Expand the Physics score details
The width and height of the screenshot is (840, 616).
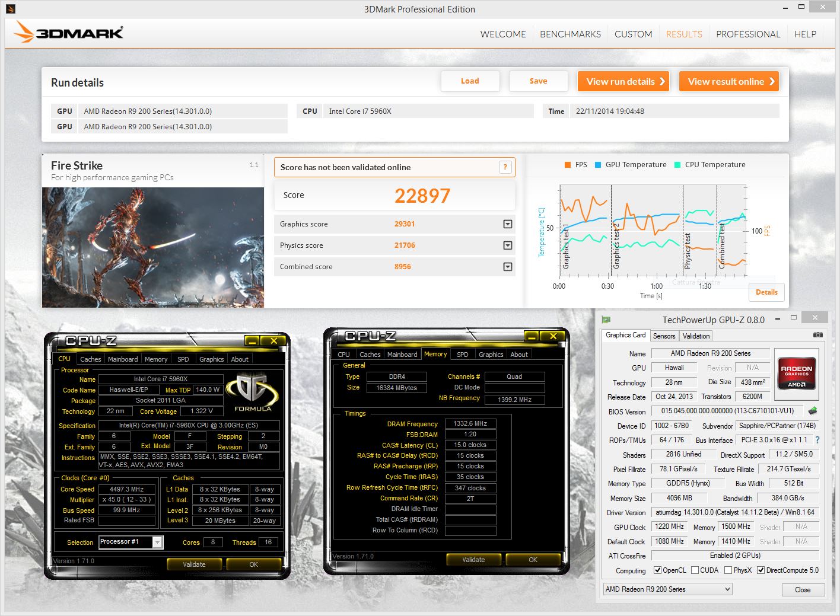pos(508,245)
